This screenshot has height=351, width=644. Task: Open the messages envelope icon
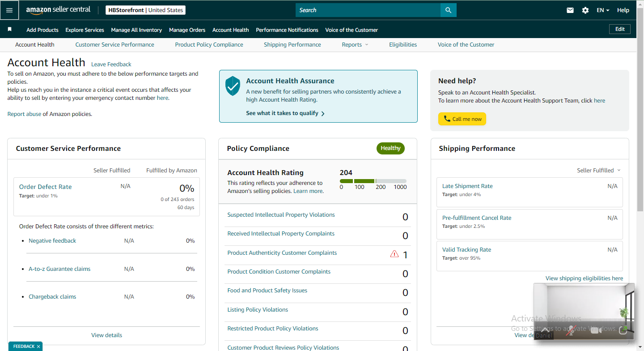570,10
